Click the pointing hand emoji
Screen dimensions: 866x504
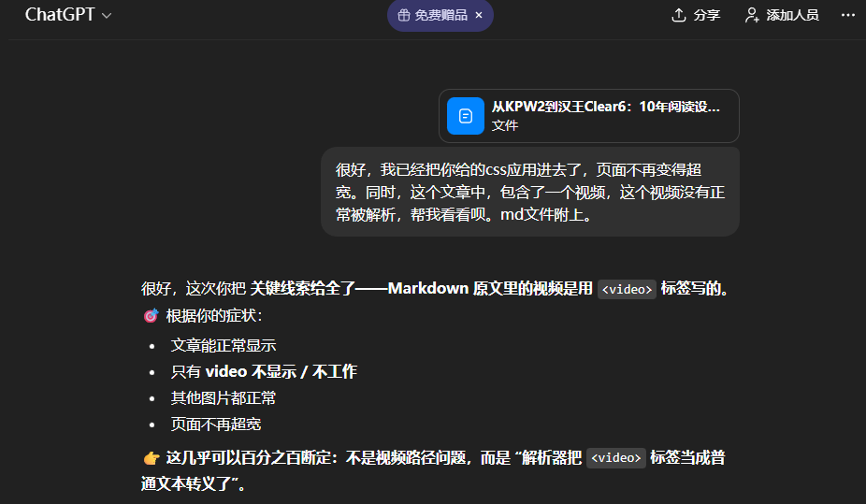[151, 458]
